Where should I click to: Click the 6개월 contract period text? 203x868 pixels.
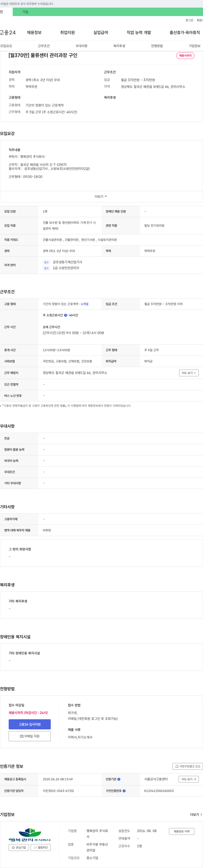tap(85, 304)
